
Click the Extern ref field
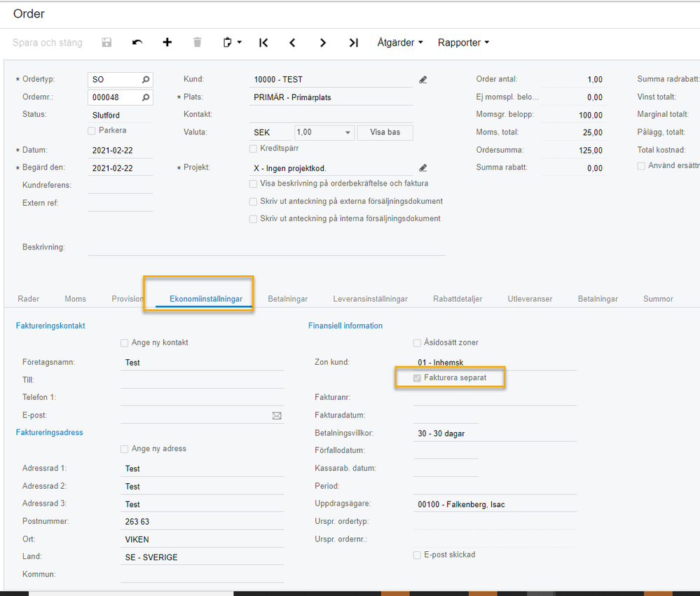(120, 203)
